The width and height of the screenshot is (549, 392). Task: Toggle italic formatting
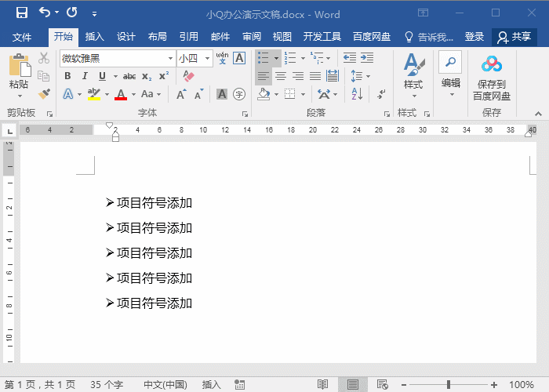pos(85,76)
